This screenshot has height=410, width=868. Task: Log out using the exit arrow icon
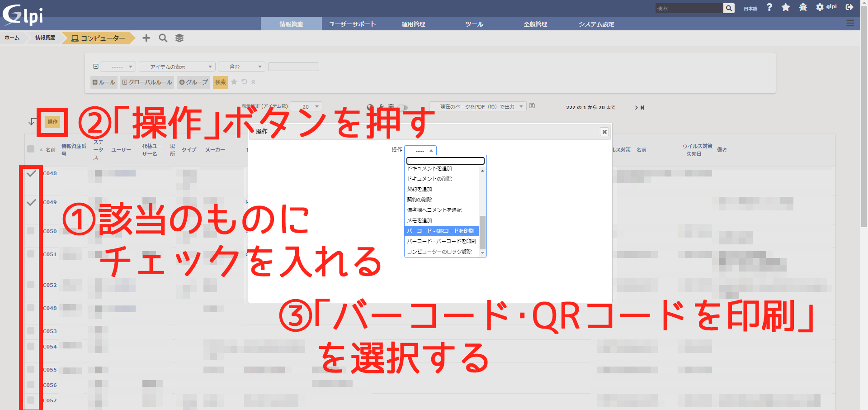(x=849, y=7)
